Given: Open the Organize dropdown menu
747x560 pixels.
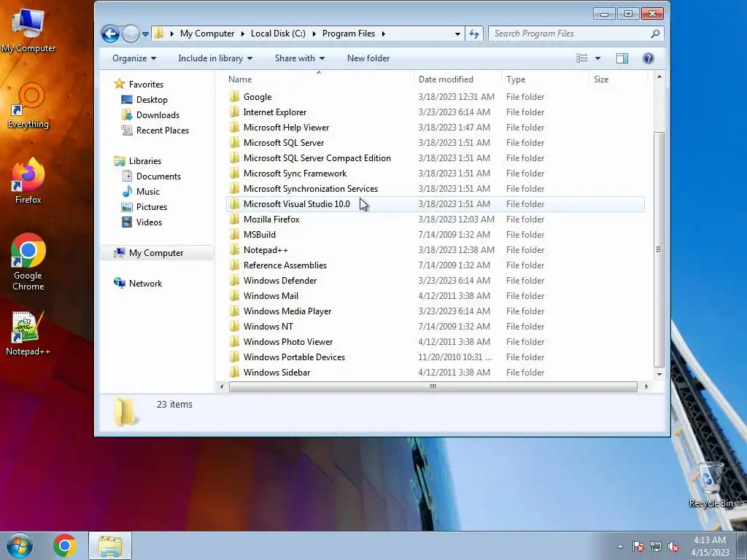Looking at the screenshot, I should tap(134, 58).
